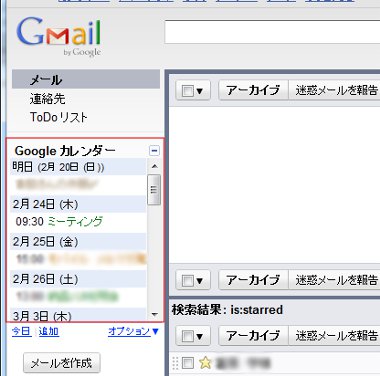
Task: Tick select-all checkbox in top toolbar
Action: click(x=188, y=91)
